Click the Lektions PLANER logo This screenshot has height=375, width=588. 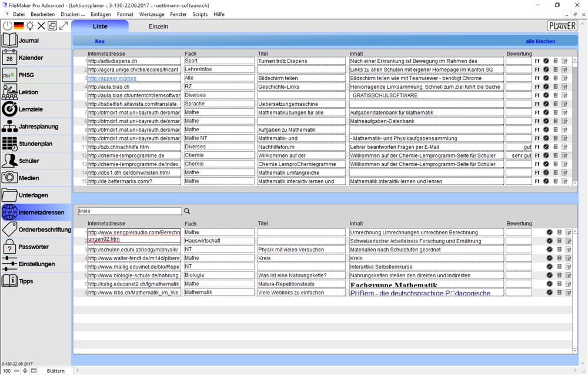click(x=562, y=26)
